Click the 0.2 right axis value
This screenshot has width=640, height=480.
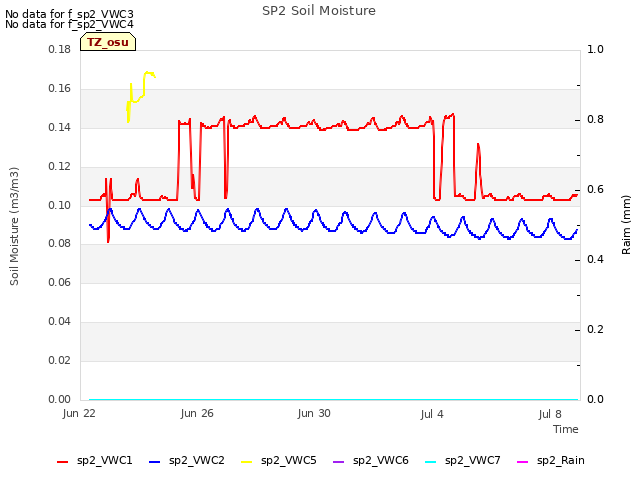(595, 329)
